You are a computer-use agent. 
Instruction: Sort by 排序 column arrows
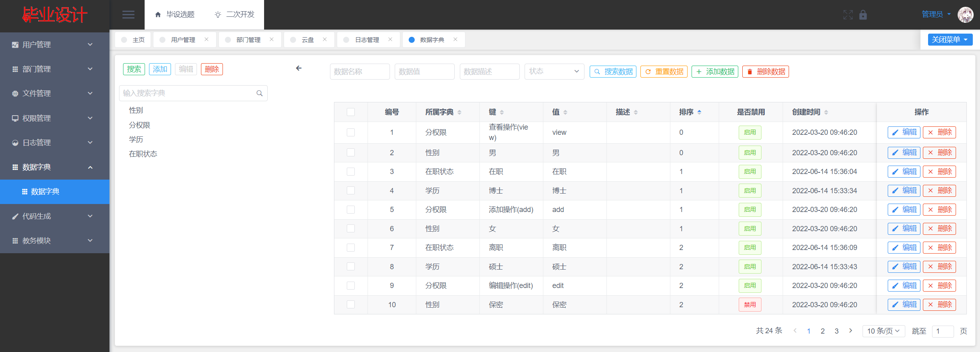[699, 112]
